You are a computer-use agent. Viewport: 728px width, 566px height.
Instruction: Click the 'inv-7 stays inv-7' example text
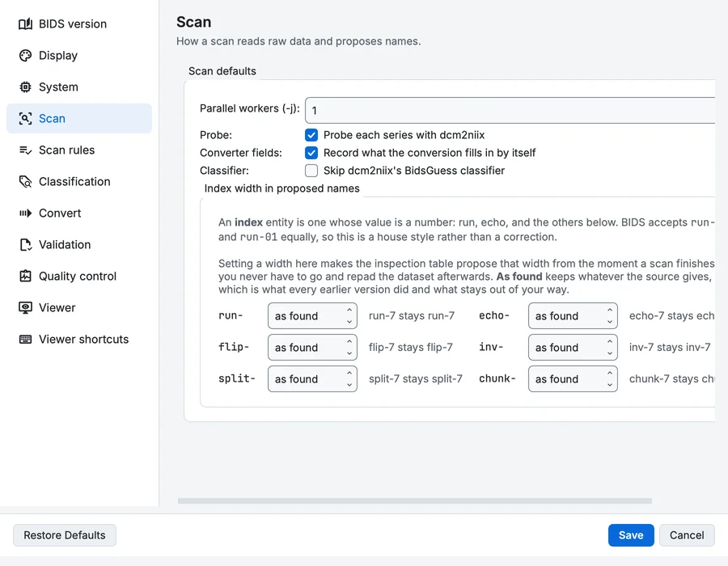pyautogui.click(x=670, y=348)
